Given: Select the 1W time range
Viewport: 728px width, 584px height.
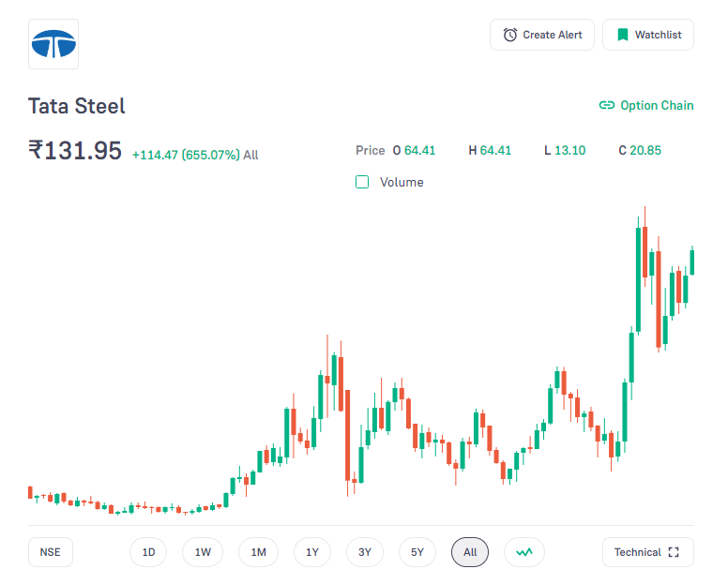Looking at the screenshot, I should click(203, 552).
